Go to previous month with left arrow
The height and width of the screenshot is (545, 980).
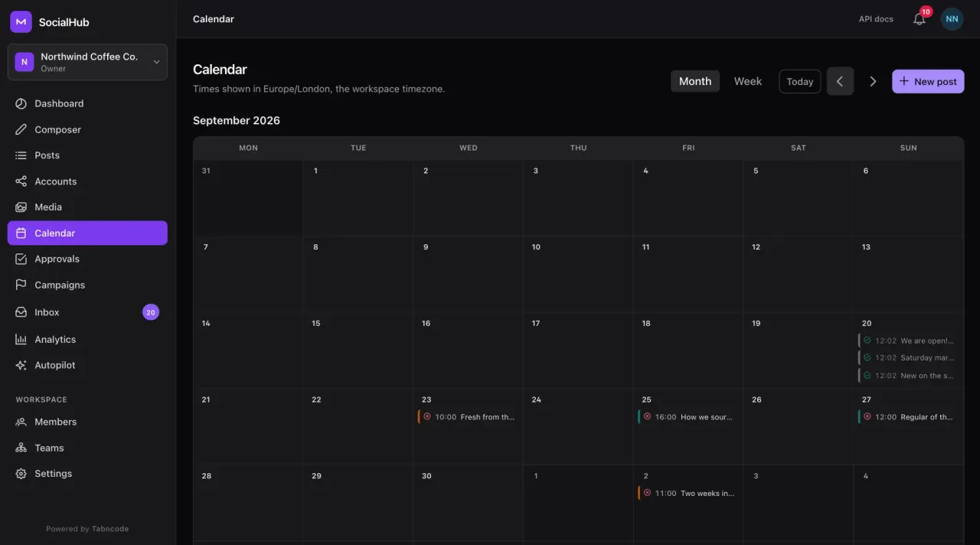point(840,81)
